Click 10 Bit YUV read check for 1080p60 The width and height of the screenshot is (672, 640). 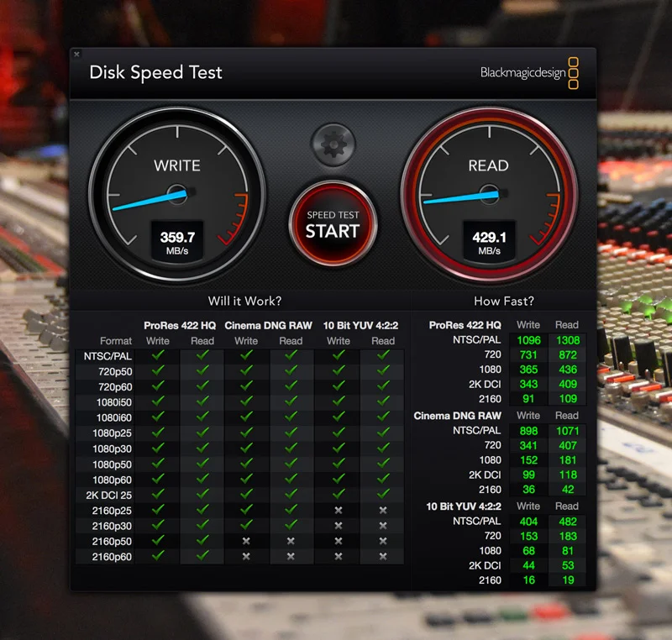[383, 479]
